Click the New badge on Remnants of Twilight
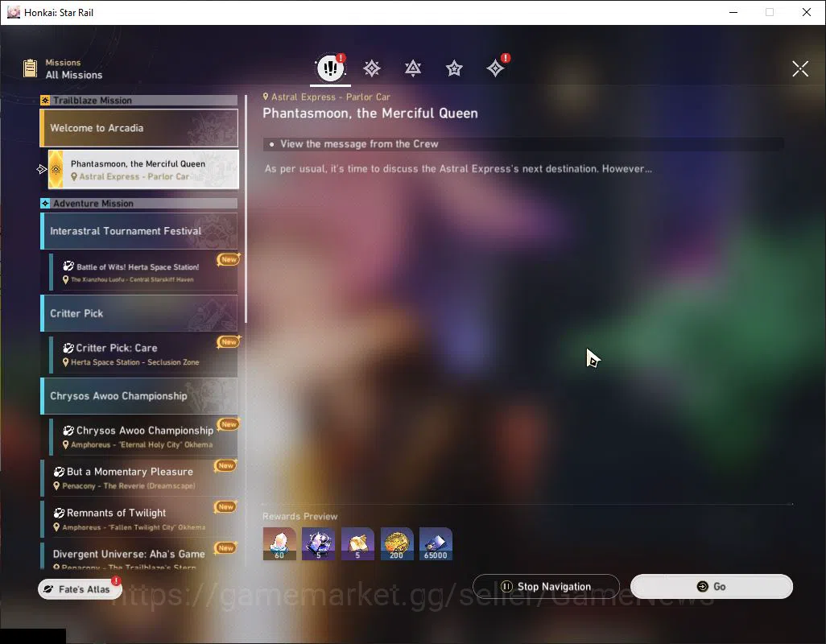 225,506
